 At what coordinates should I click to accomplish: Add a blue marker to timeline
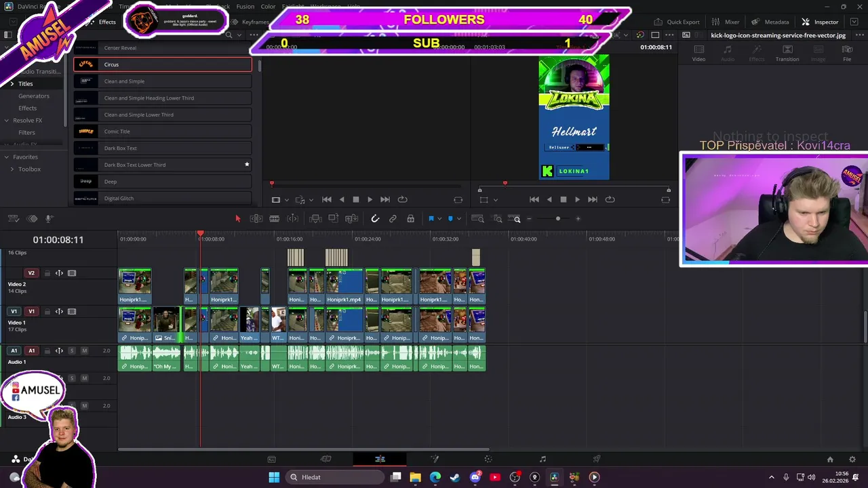pyautogui.click(x=450, y=218)
